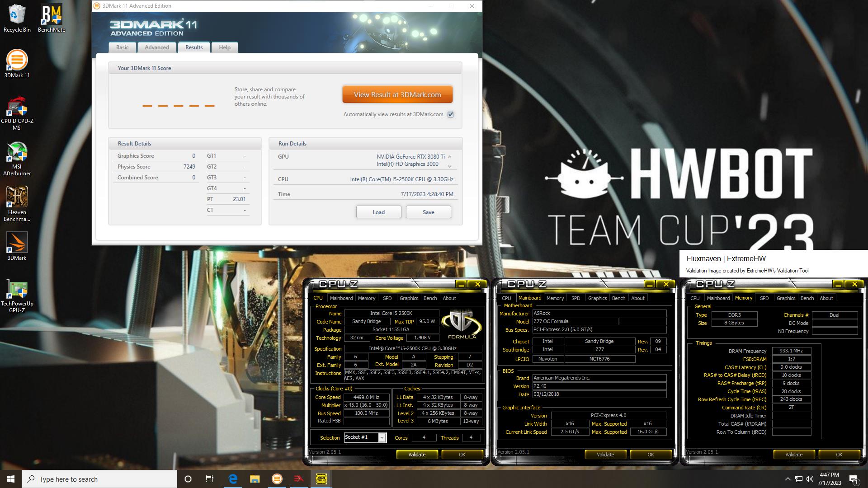Viewport: 868px width, 488px height.
Task: Open the CPUID CPU-Z MSI shortcut
Action: tap(17, 113)
